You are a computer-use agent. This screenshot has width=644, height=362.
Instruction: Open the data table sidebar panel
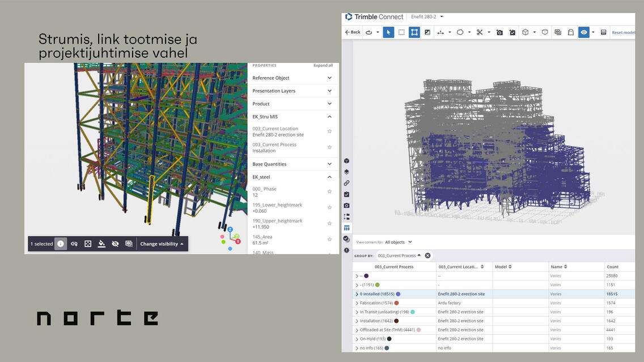(x=346, y=228)
